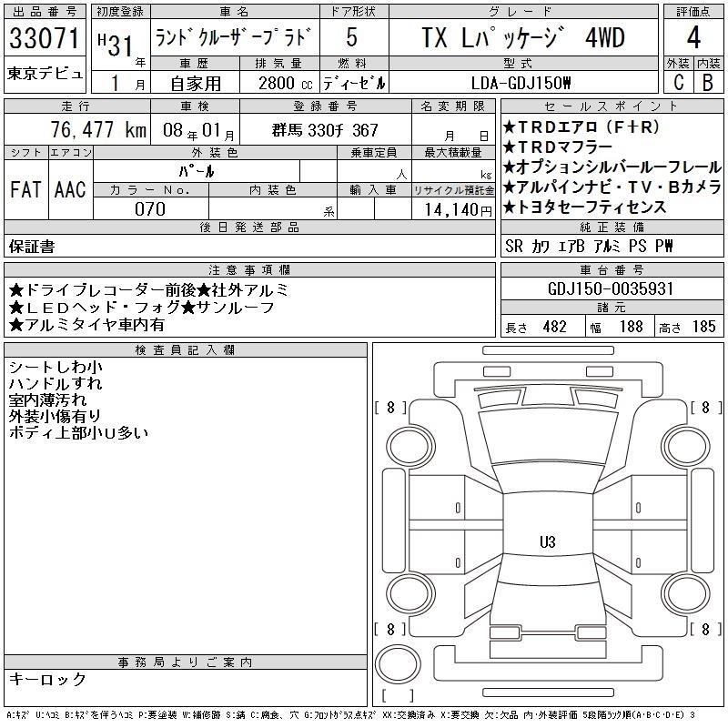Screen dimensions: 728x728
Task: Select the 東京デビュ label
Action: 45,74
